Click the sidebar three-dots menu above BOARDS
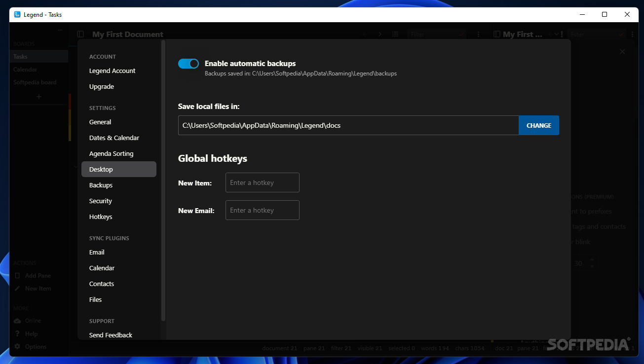Image resolution: width=644 pixels, height=364 pixels. point(60,30)
